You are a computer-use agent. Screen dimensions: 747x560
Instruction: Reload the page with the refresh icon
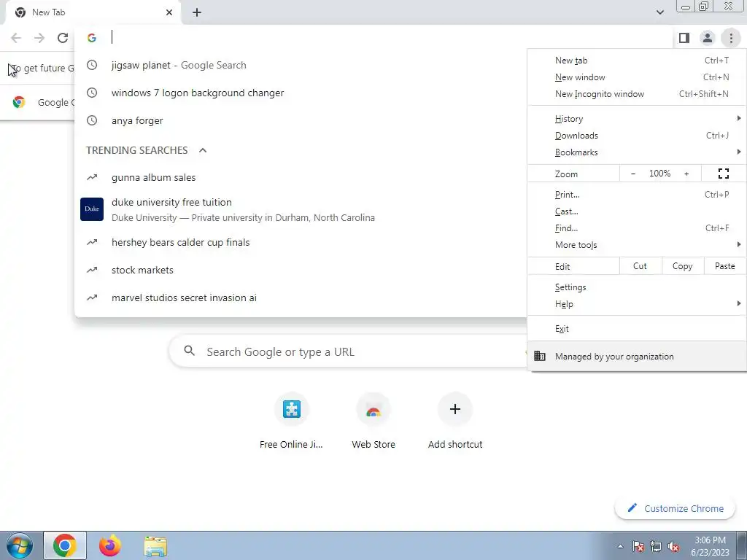[x=63, y=38]
